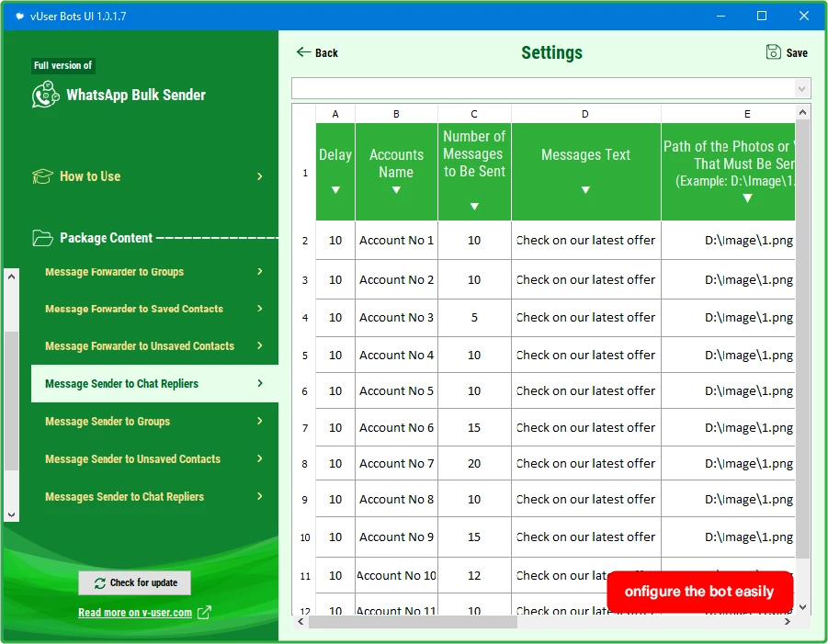Click the Account No 7 cell

click(x=396, y=463)
